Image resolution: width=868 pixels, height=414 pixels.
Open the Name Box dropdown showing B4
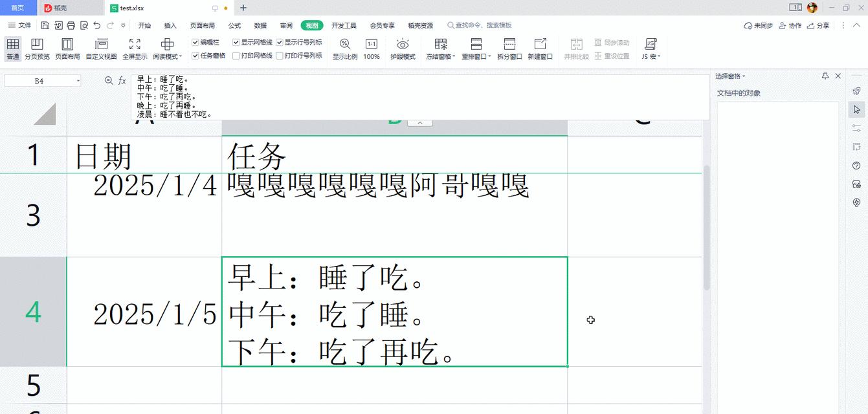click(78, 82)
